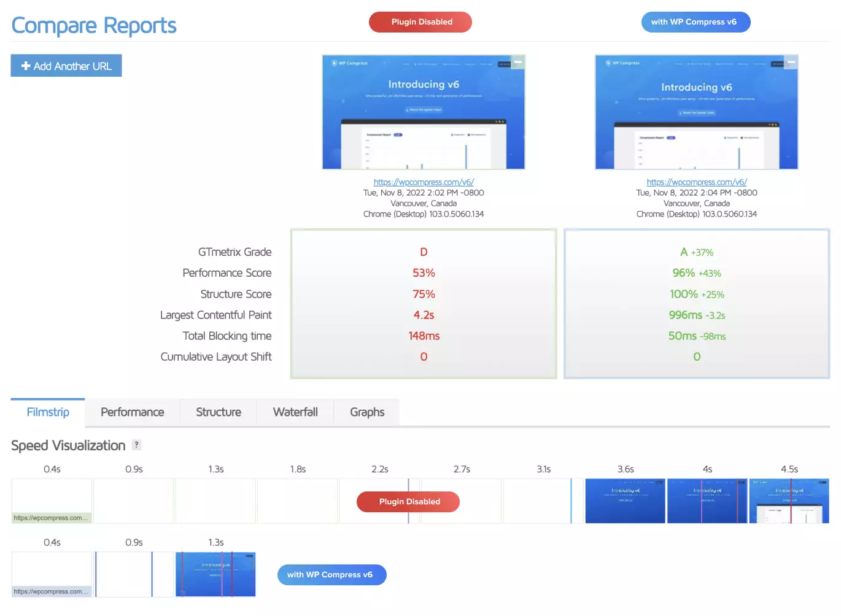Open the Performance tab
The height and width of the screenshot is (616, 841).
pos(133,412)
